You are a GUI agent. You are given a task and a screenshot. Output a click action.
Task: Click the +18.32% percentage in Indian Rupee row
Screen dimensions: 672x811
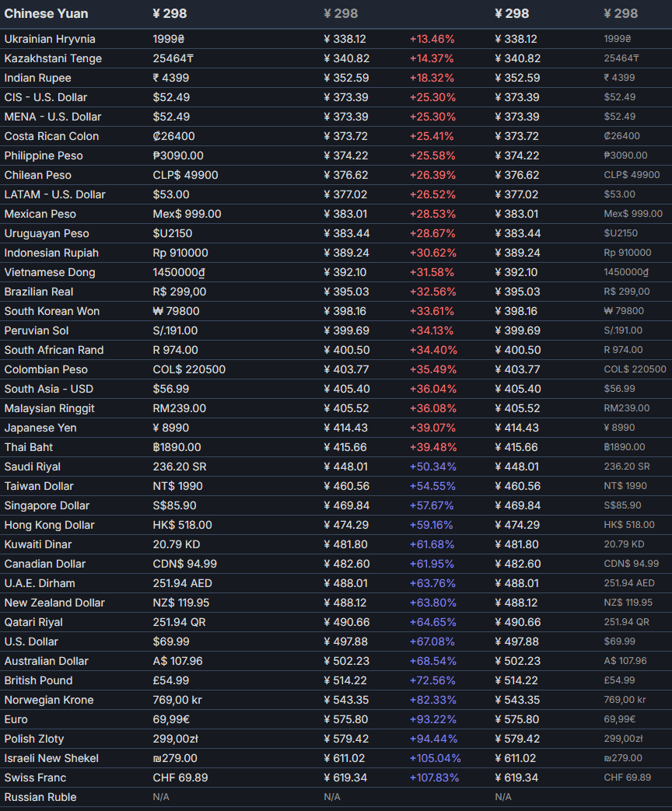click(x=432, y=78)
